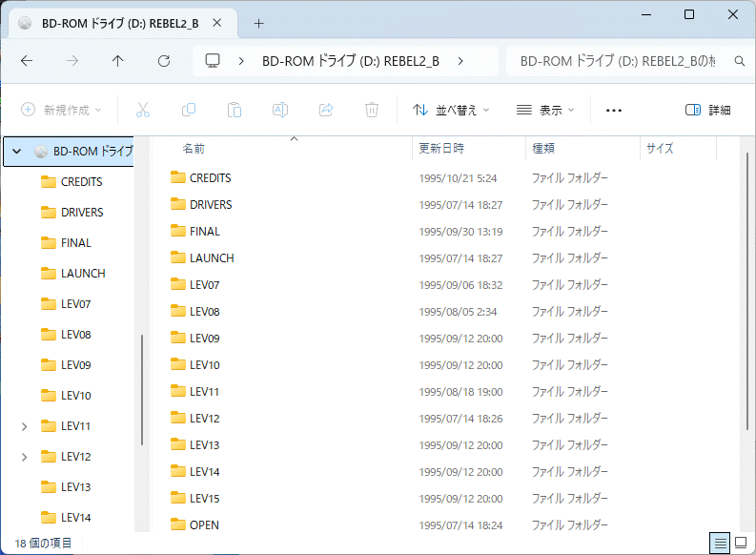Click the 1995/10/21 5:24 date cell
This screenshot has width=756, height=555.
coord(458,178)
